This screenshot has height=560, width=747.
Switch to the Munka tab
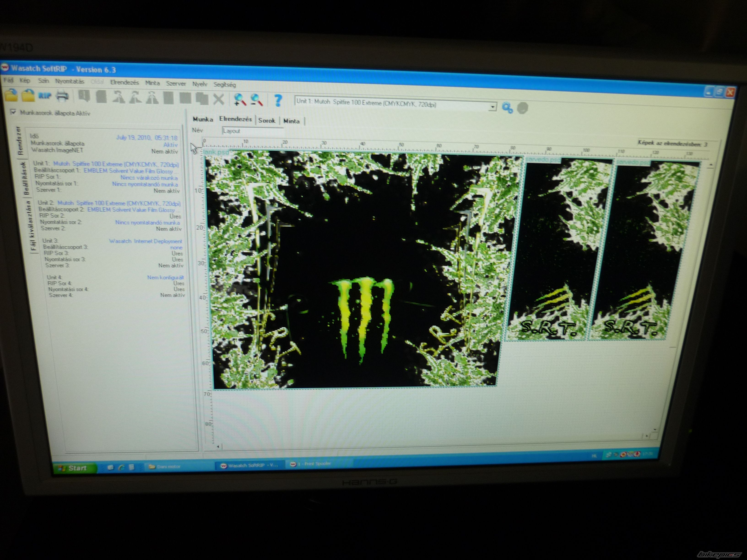pyautogui.click(x=203, y=119)
